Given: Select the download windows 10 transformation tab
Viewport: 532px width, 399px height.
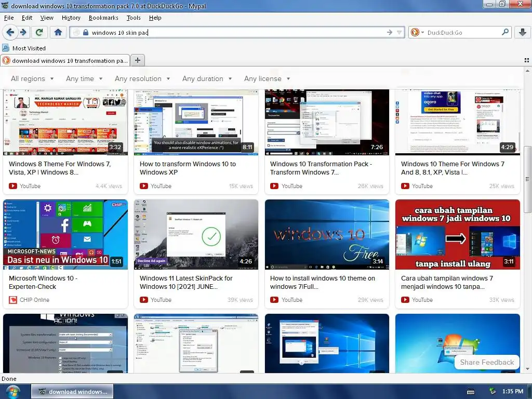Looking at the screenshot, I should (x=65, y=61).
